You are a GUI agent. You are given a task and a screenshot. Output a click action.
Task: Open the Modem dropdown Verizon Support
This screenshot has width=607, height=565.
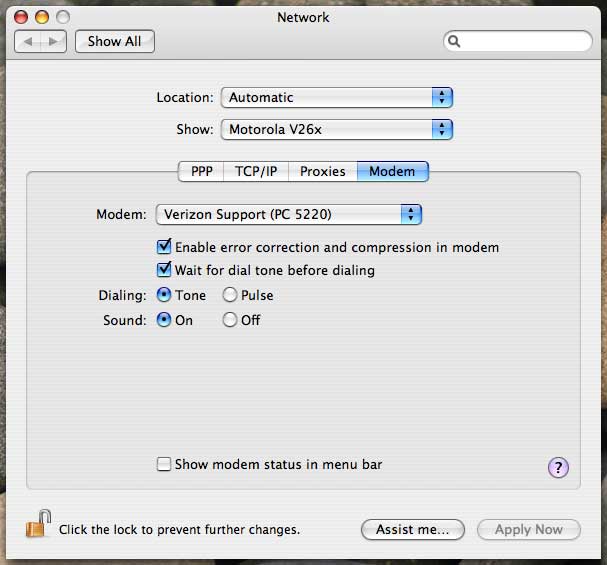[289, 214]
